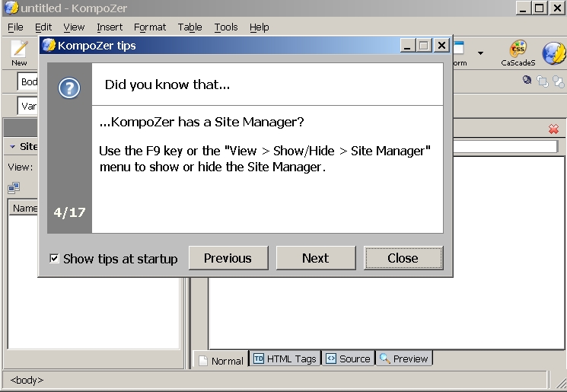567x392 pixels.
Task: Click the New document toolbar icon
Action: pyautogui.click(x=19, y=53)
